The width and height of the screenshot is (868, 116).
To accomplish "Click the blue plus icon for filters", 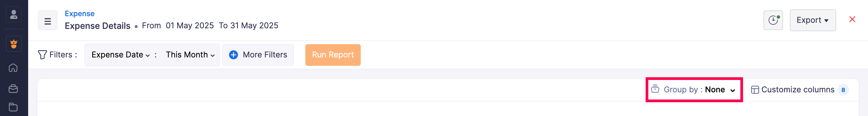I will click(x=233, y=55).
